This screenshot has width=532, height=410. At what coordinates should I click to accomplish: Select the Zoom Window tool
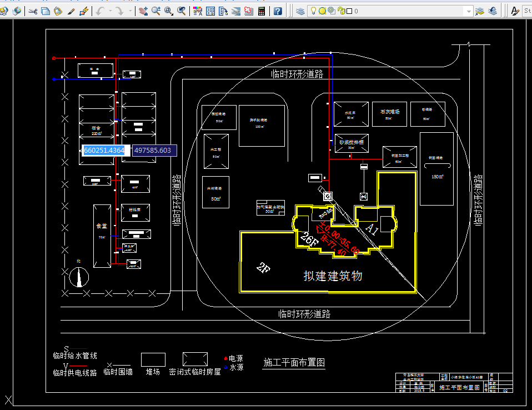point(168,10)
